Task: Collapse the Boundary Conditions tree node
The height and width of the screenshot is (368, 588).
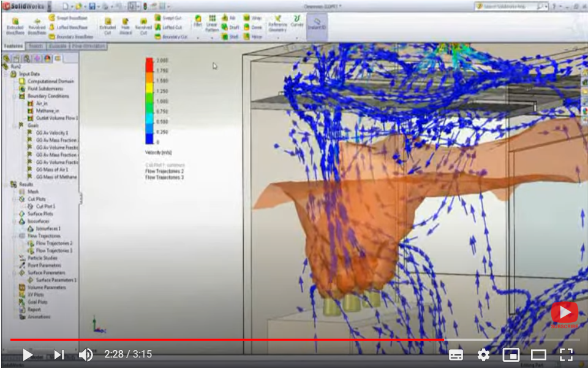Action: pos(15,96)
